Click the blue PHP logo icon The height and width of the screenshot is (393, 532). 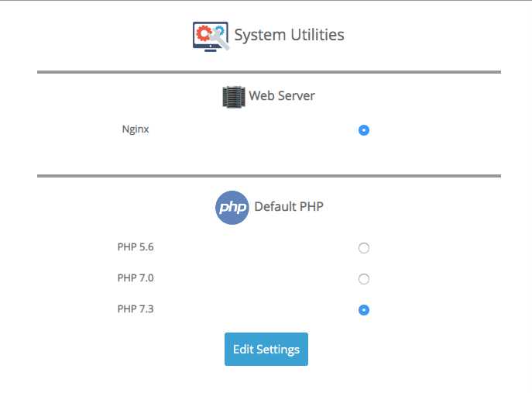click(232, 208)
